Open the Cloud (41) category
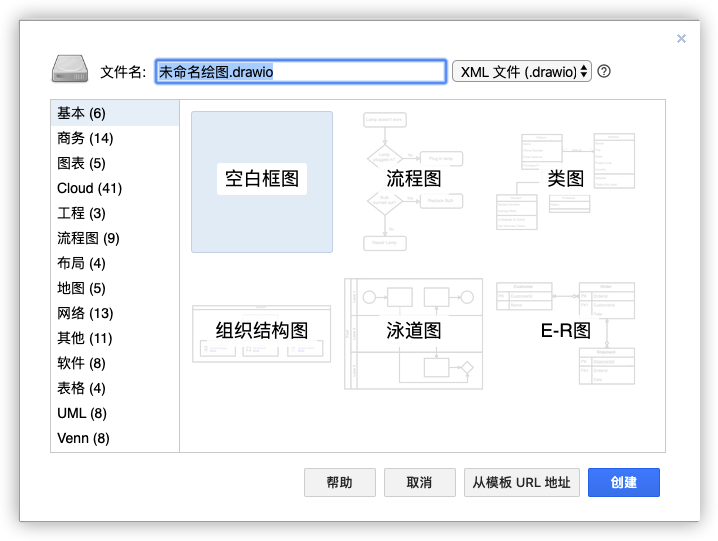The height and width of the screenshot is (541, 718). coord(89,188)
